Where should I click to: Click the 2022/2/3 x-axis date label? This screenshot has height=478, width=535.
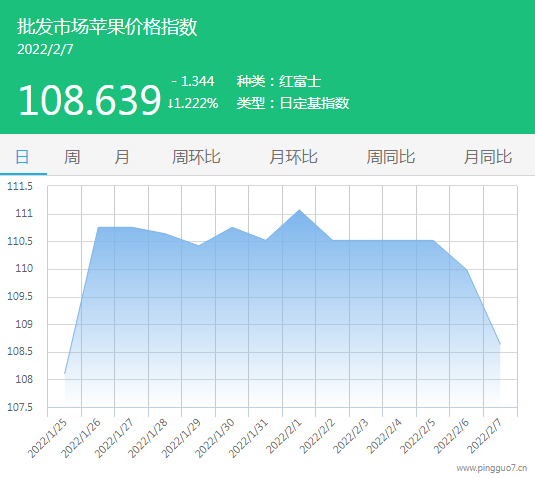[x=349, y=437]
